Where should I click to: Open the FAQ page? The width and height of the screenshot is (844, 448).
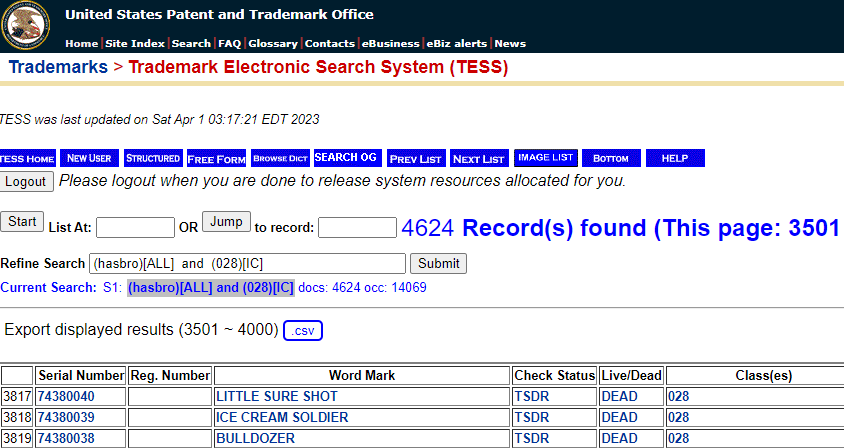pyautogui.click(x=230, y=44)
